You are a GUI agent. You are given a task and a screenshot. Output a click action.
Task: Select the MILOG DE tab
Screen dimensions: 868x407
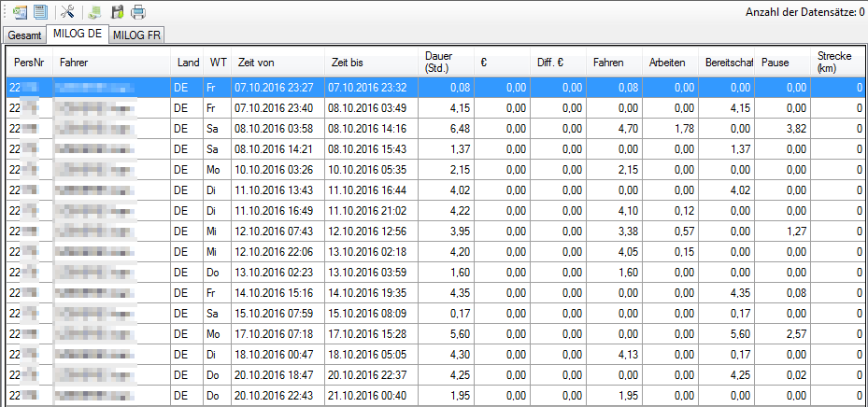[78, 34]
